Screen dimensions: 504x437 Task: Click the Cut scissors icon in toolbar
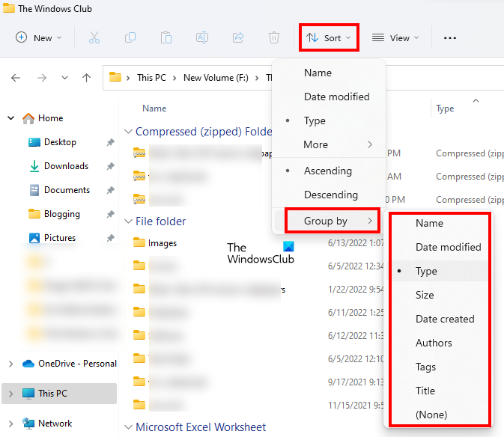[x=94, y=37]
